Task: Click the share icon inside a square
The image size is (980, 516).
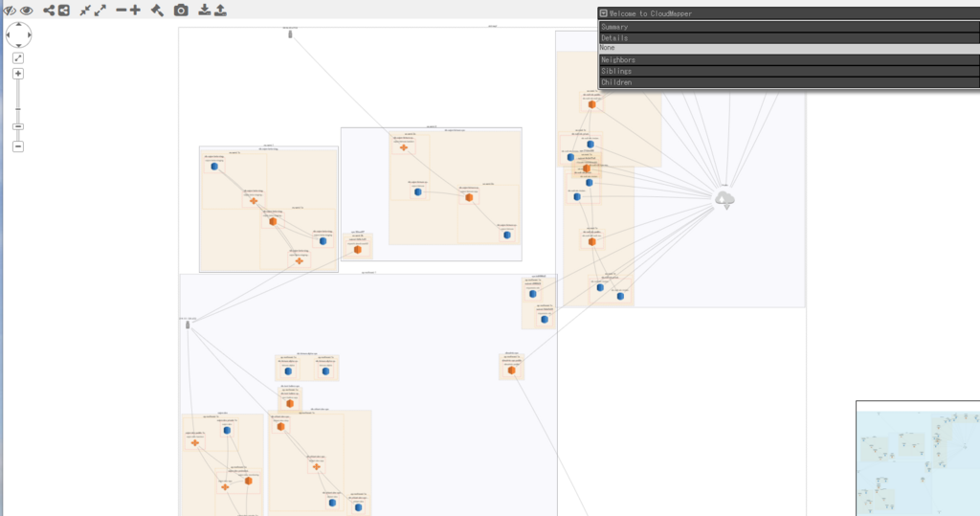Action: coord(64,10)
